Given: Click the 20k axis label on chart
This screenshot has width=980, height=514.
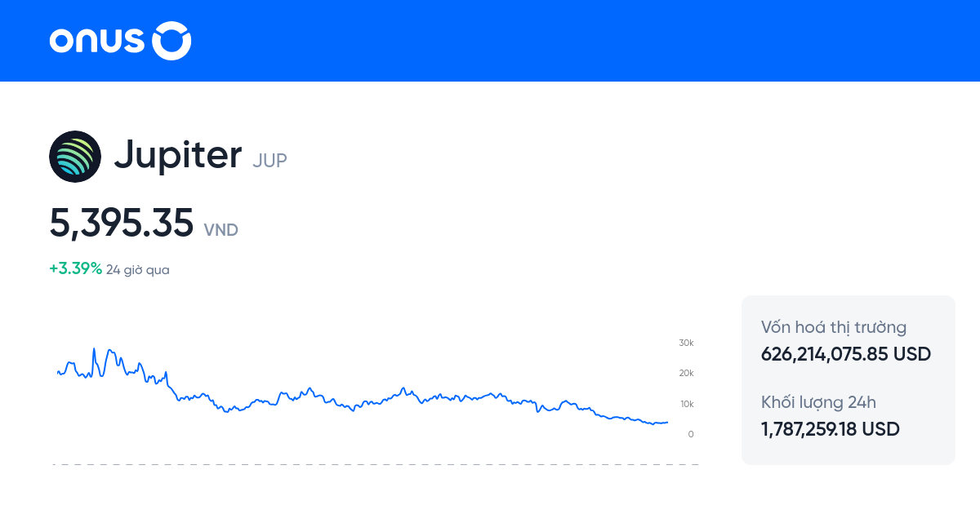Looking at the screenshot, I should (x=686, y=373).
